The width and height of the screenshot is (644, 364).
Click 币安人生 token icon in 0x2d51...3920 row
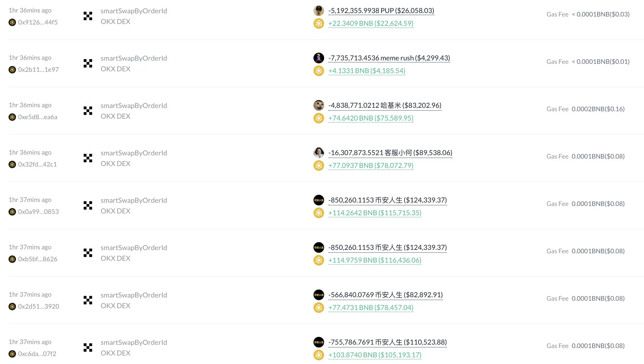[x=319, y=295]
